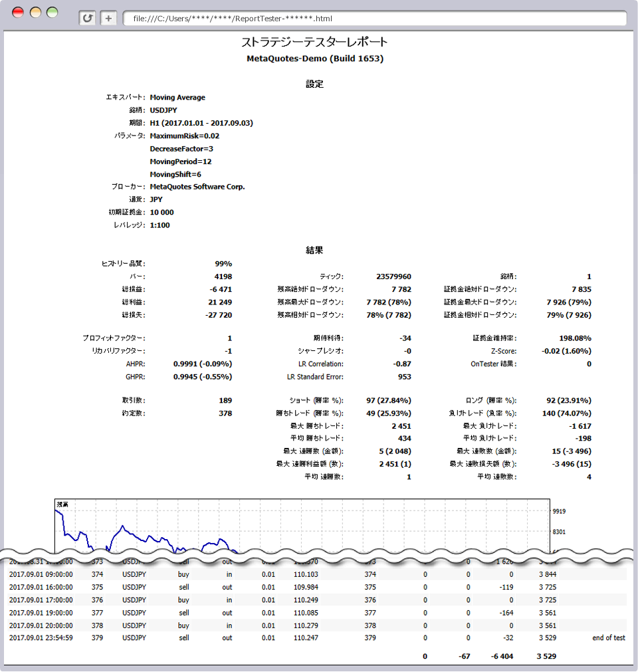This screenshot has height=672, width=638.
Task: Select leverage value 1:100
Action: click(x=159, y=225)
